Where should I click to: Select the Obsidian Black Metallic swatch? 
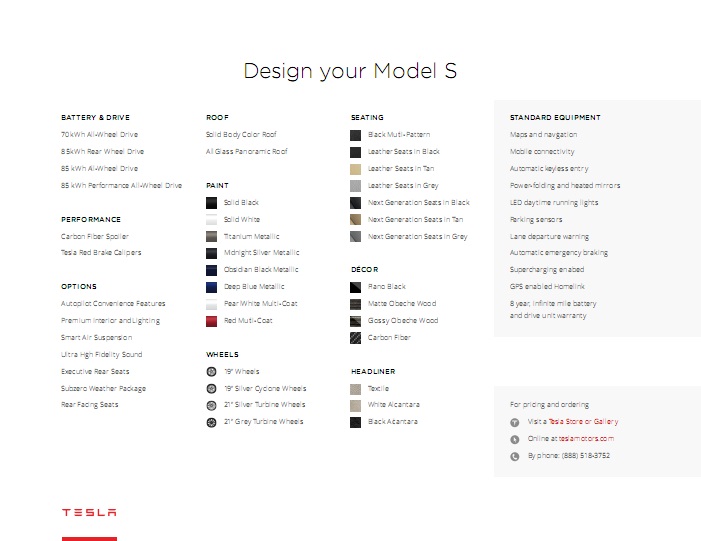pyautogui.click(x=211, y=270)
